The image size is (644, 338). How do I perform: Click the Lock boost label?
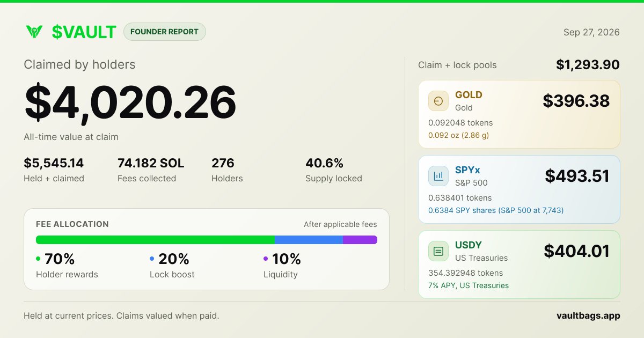pyautogui.click(x=172, y=275)
